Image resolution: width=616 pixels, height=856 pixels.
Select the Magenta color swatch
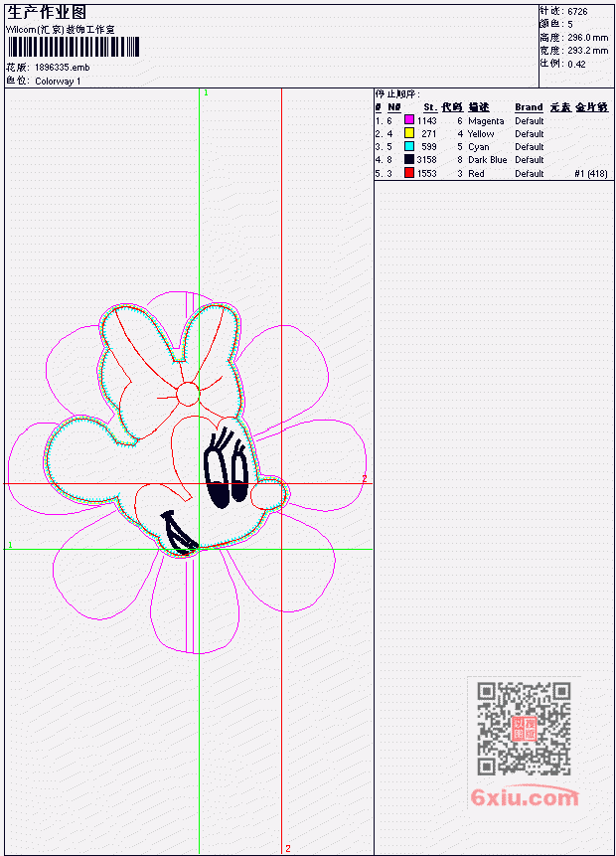pyautogui.click(x=409, y=120)
